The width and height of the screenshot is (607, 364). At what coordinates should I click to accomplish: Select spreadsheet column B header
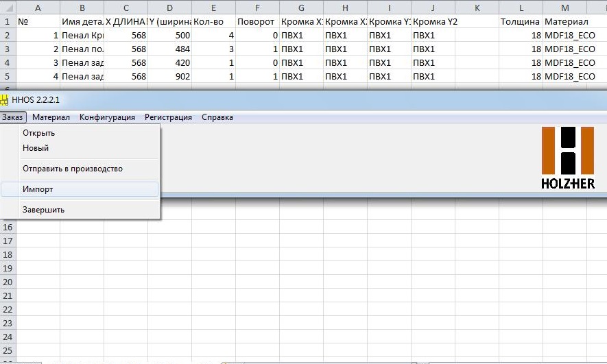pyautogui.click(x=82, y=8)
